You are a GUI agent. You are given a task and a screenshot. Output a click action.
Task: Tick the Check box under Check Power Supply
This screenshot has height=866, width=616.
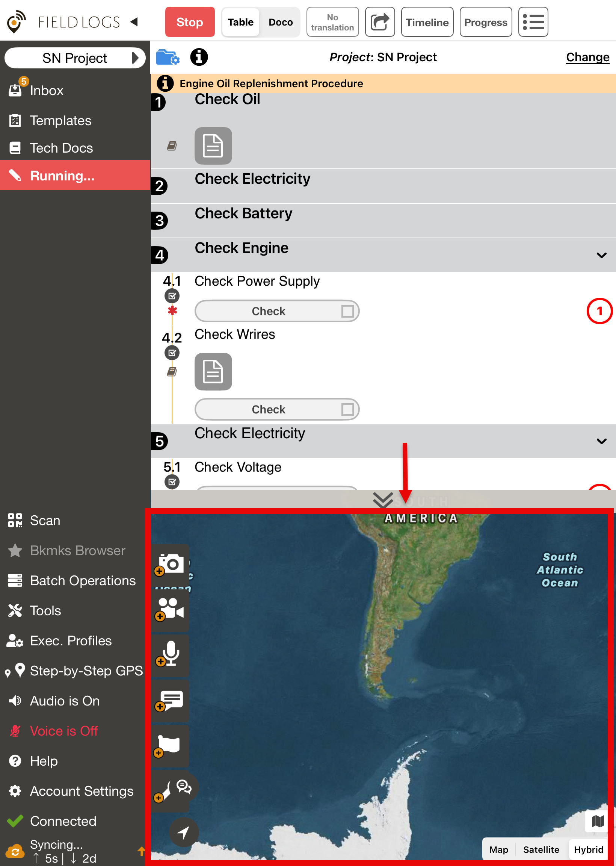click(347, 311)
